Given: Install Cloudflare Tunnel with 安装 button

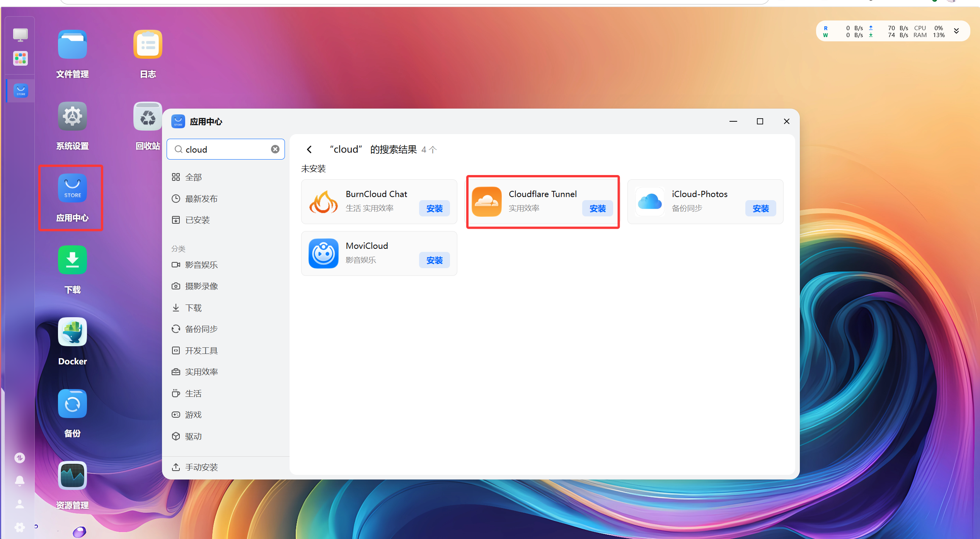Looking at the screenshot, I should point(597,209).
